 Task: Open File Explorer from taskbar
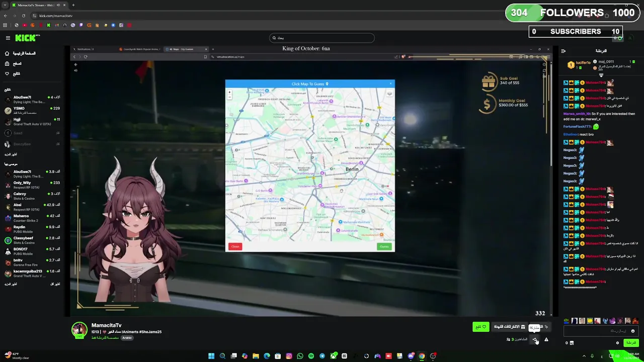(256, 356)
